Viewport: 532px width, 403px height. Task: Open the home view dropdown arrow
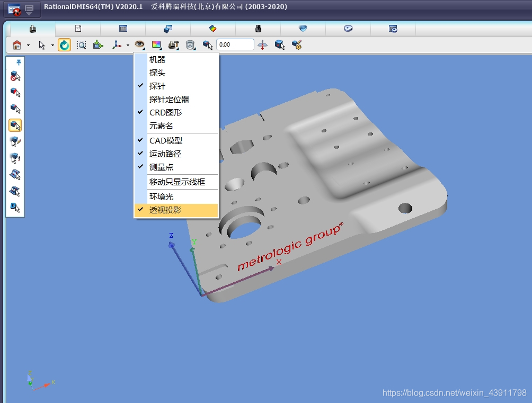pos(28,45)
